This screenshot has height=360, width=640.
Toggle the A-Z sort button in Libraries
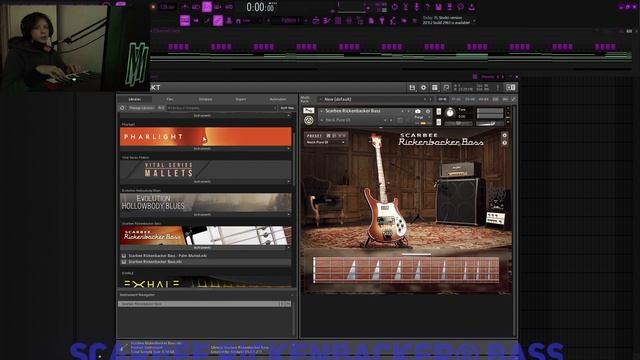click(161, 108)
